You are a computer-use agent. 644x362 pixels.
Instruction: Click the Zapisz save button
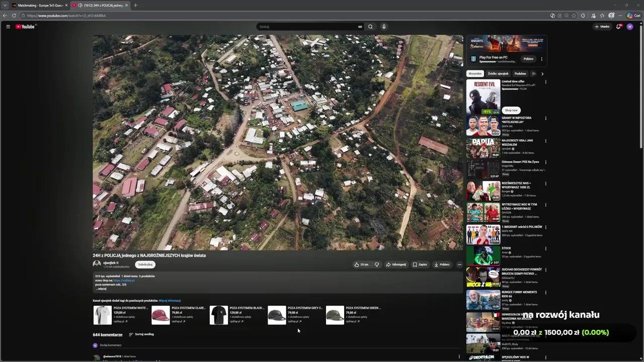(420, 264)
